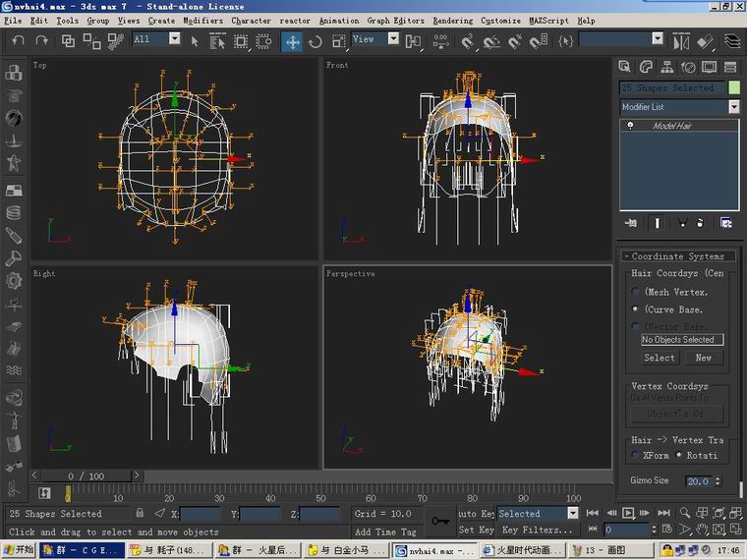Open the File menu

point(13,21)
